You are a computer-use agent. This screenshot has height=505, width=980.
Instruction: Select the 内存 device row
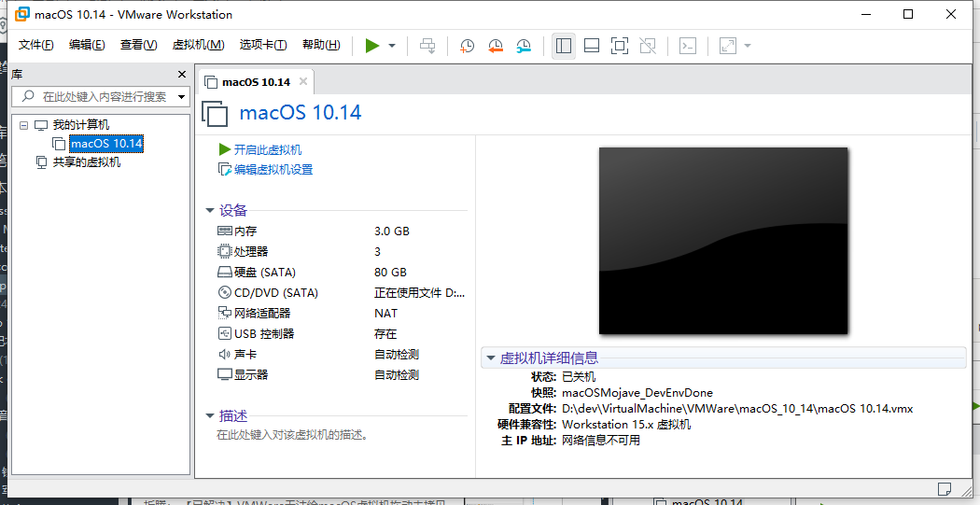point(341,231)
